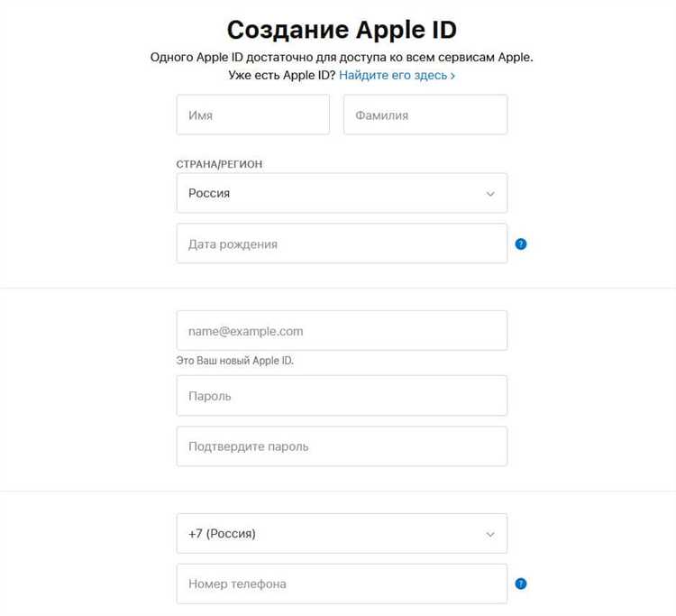This screenshot has width=676, height=616.
Task: Click the chevron arrow in the +7 (Россия) selector
Action: pos(490,534)
